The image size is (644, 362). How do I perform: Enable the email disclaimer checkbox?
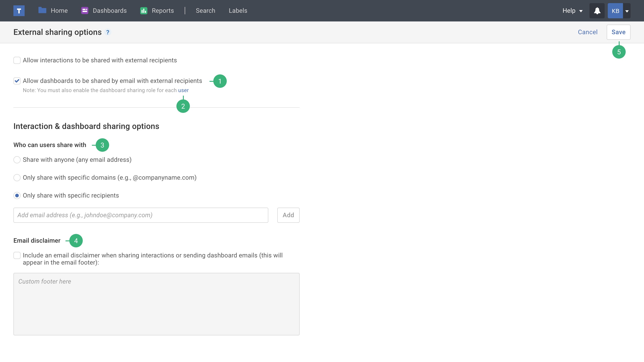coord(17,255)
